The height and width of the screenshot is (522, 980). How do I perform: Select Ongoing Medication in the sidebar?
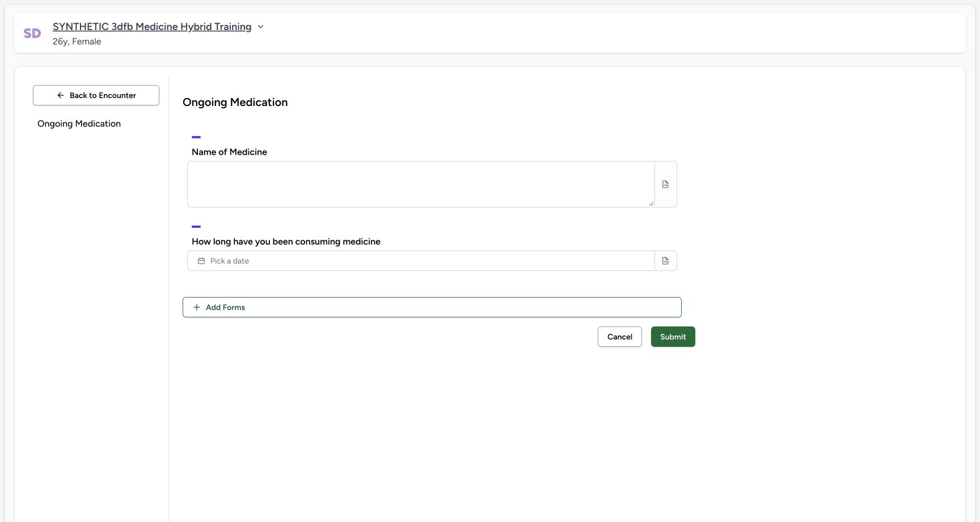(79, 124)
